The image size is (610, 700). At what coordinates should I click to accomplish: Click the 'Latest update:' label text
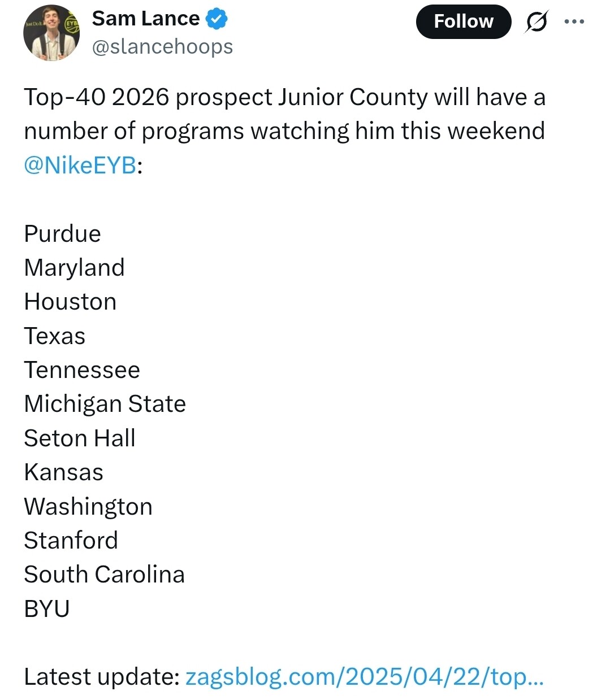coord(102,676)
